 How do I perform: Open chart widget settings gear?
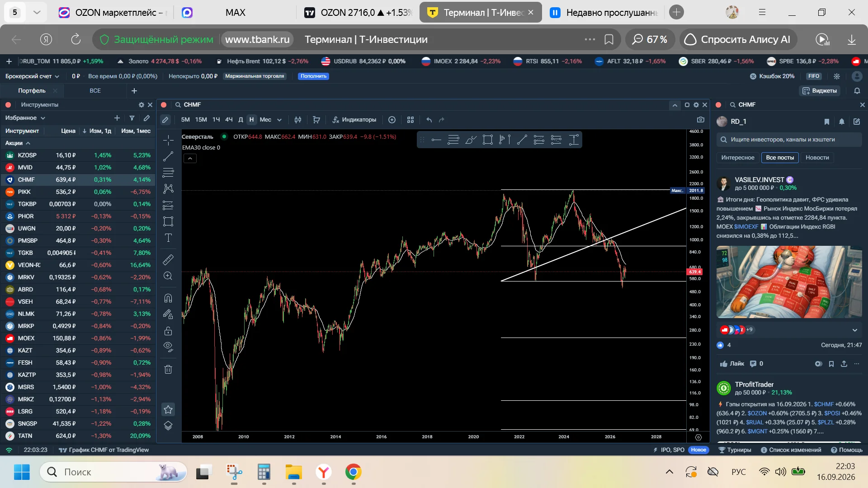pyautogui.click(x=696, y=105)
